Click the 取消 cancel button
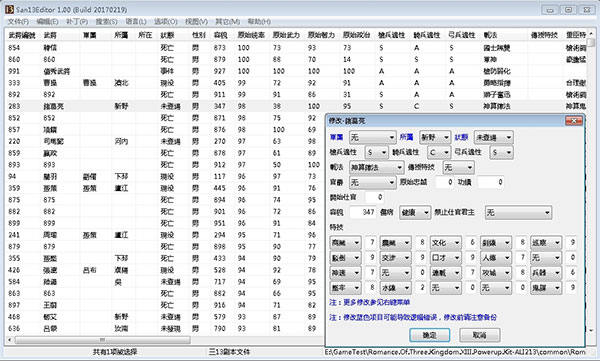The image size is (600, 361). point(479,335)
